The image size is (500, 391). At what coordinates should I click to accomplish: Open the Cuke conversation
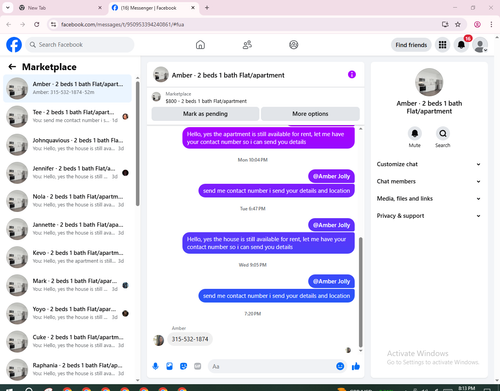click(x=68, y=341)
